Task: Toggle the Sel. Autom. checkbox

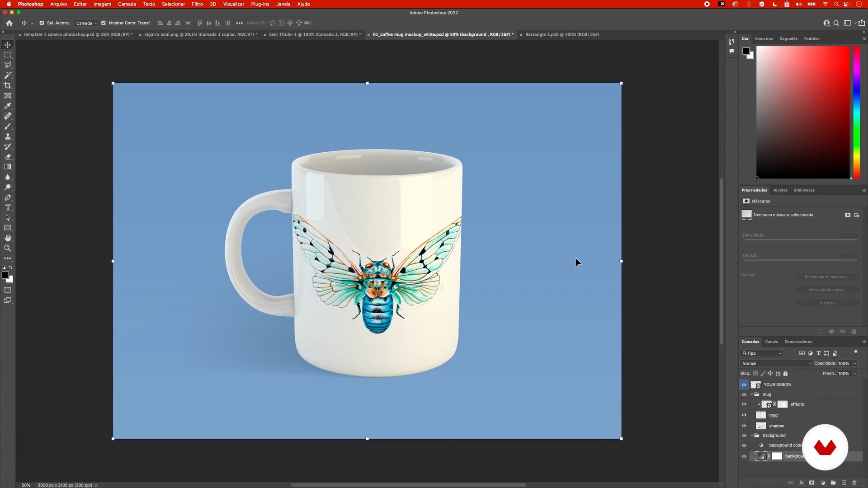Action: (x=42, y=23)
